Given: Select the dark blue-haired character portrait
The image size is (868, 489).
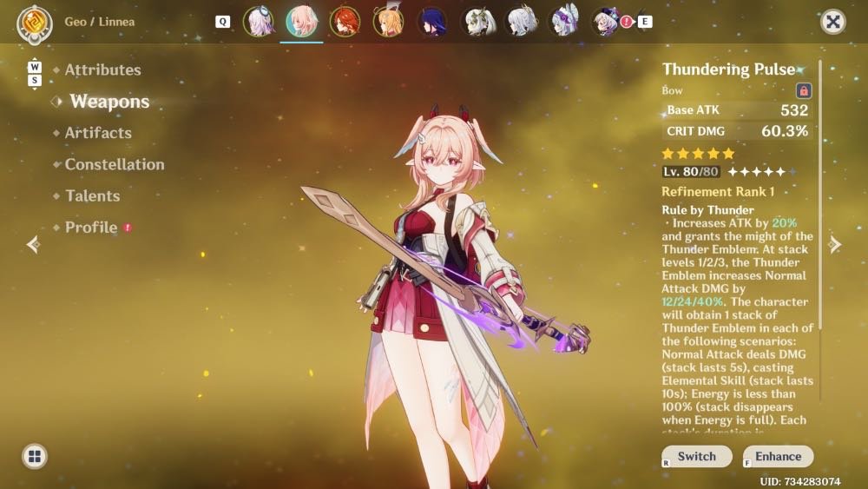Looking at the screenshot, I should (431, 22).
